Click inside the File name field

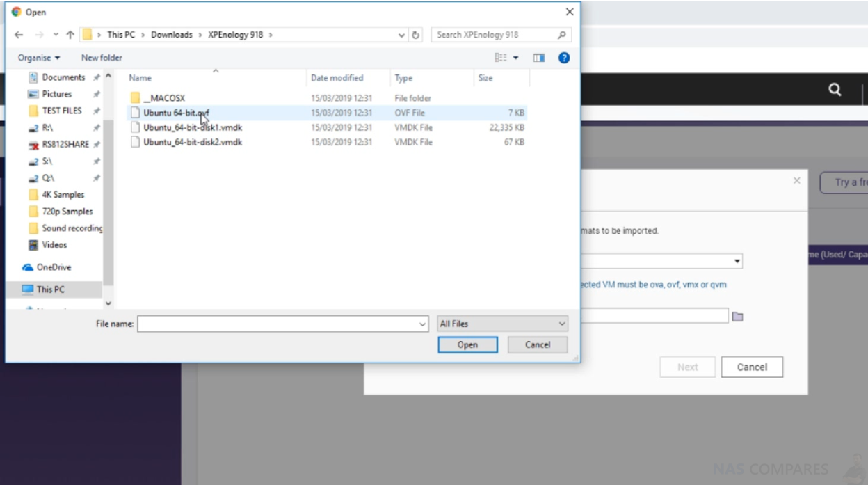(282, 324)
